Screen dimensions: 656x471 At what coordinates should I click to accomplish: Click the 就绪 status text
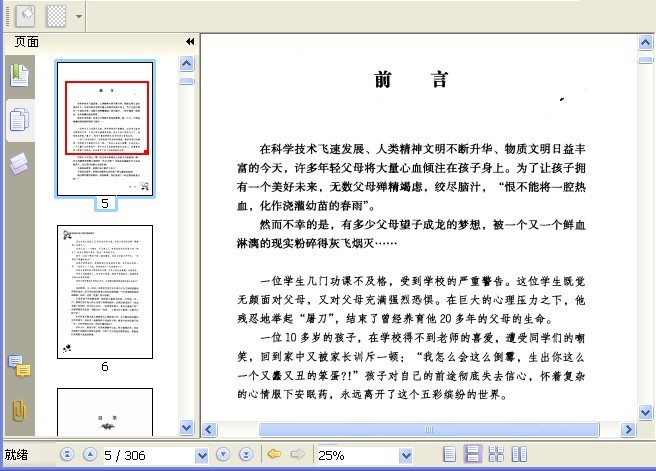[16, 455]
